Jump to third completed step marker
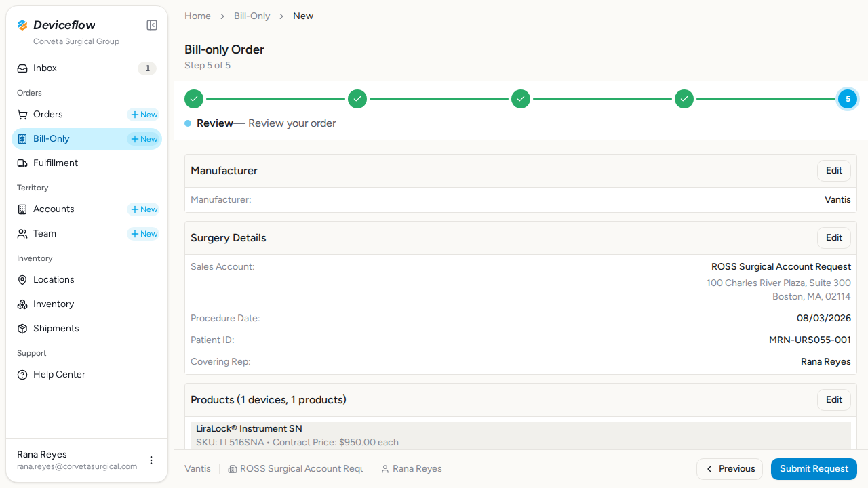 coord(521,99)
